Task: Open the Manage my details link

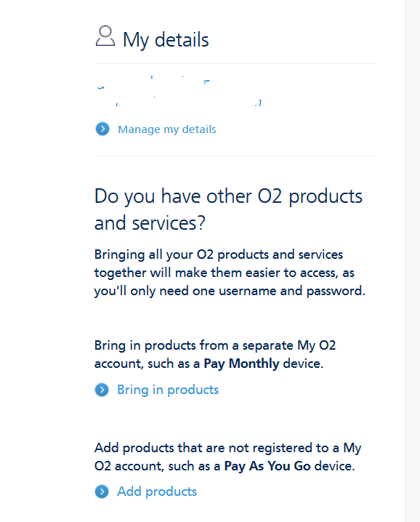Action: point(167,129)
